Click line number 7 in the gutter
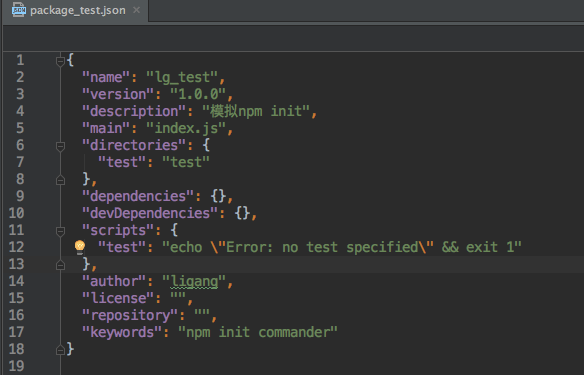 pos(20,162)
